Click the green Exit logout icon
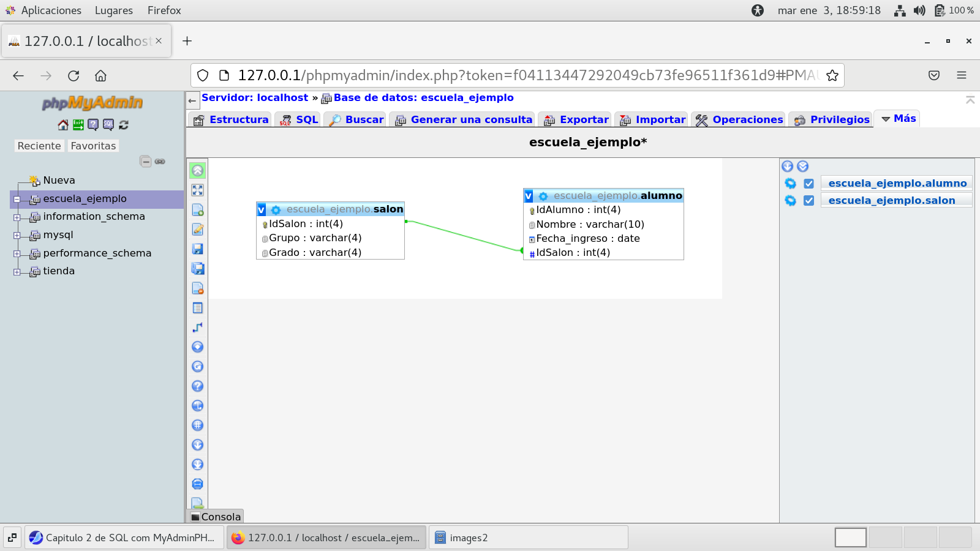This screenshot has height=551, width=980. [x=78, y=125]
